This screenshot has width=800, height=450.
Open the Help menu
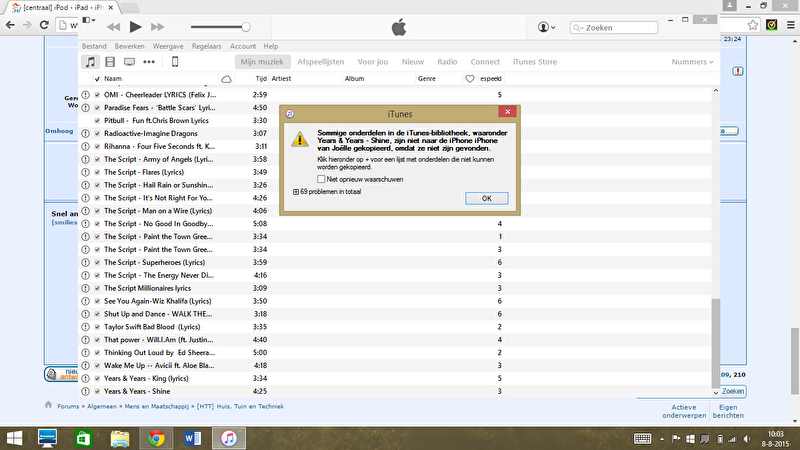click(271, 46)
